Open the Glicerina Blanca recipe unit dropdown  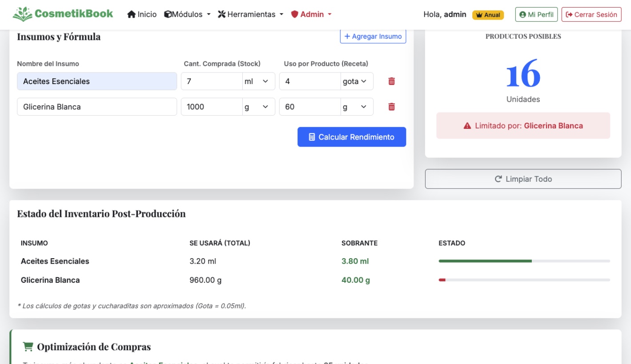click(x=357, y=107)
